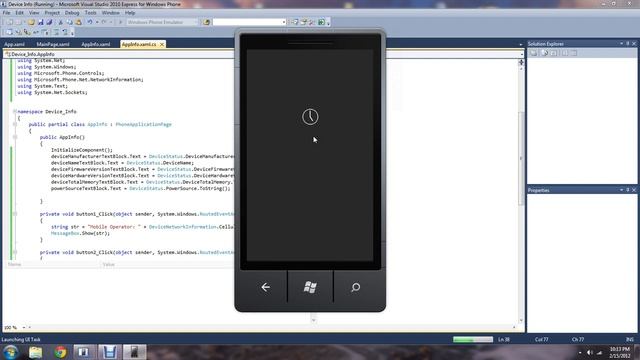
Task: Click the Paste toolbar icon
Action: (78, 22)
